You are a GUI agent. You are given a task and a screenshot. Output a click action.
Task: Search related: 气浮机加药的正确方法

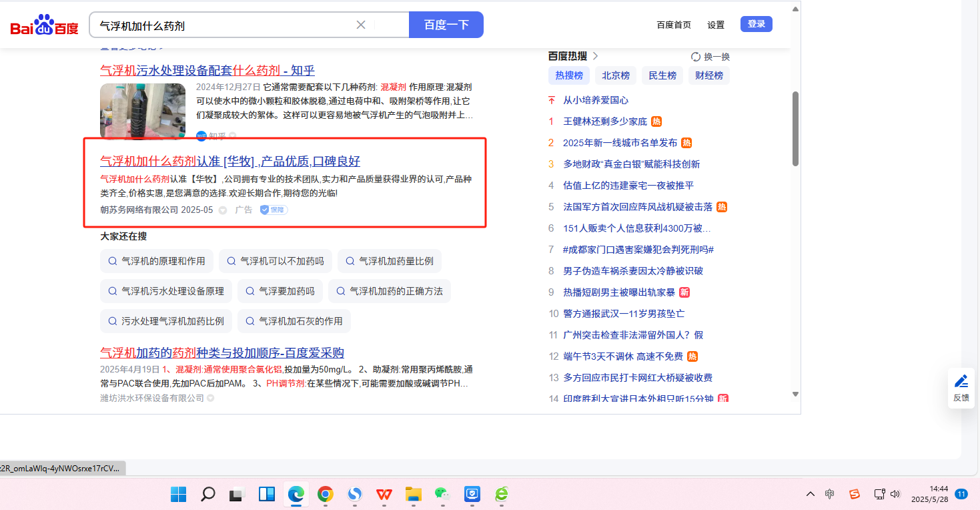[x=390, y=291]
